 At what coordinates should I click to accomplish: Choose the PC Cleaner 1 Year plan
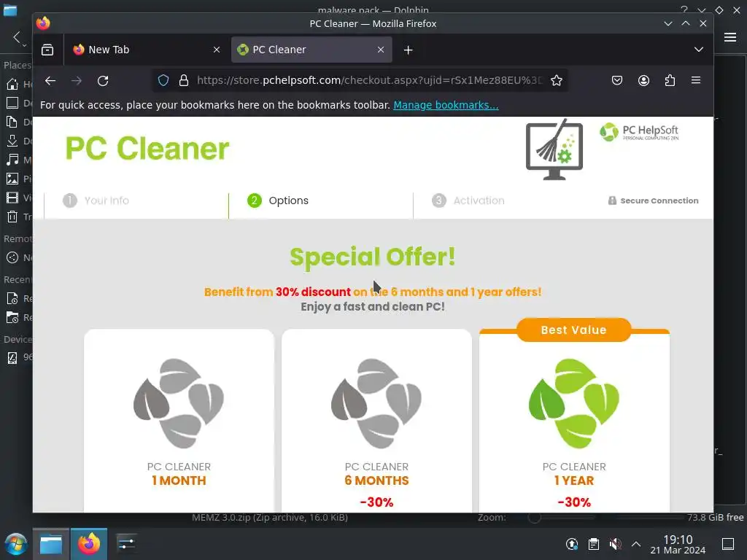[x=574, y=421]
